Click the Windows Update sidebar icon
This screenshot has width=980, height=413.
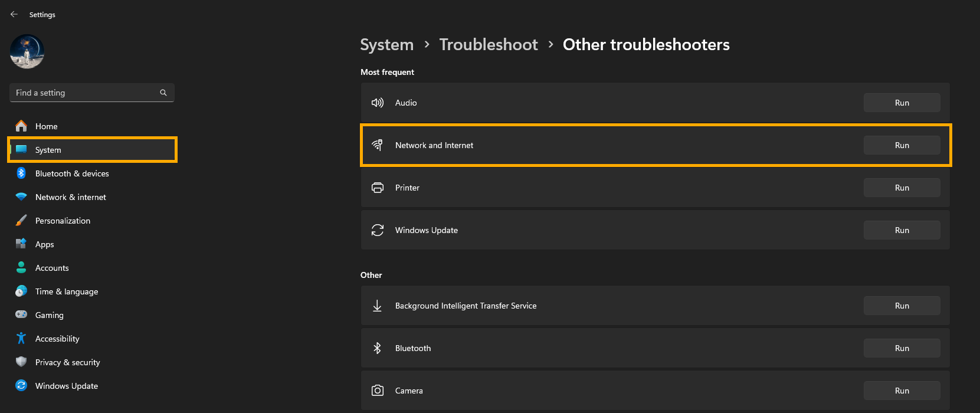[x=21, y=385]
